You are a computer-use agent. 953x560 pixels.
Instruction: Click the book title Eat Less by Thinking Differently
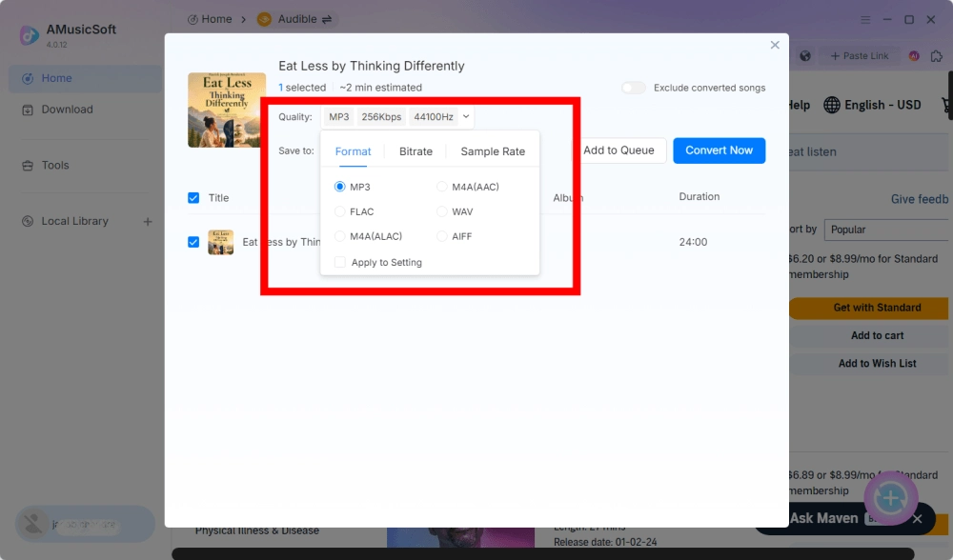click(372, 66)
